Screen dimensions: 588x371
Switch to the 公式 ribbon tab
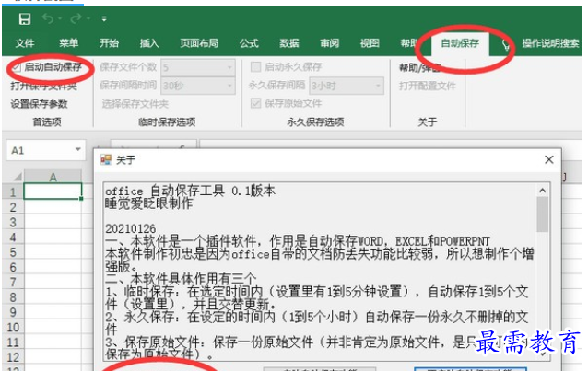point(249,43)
